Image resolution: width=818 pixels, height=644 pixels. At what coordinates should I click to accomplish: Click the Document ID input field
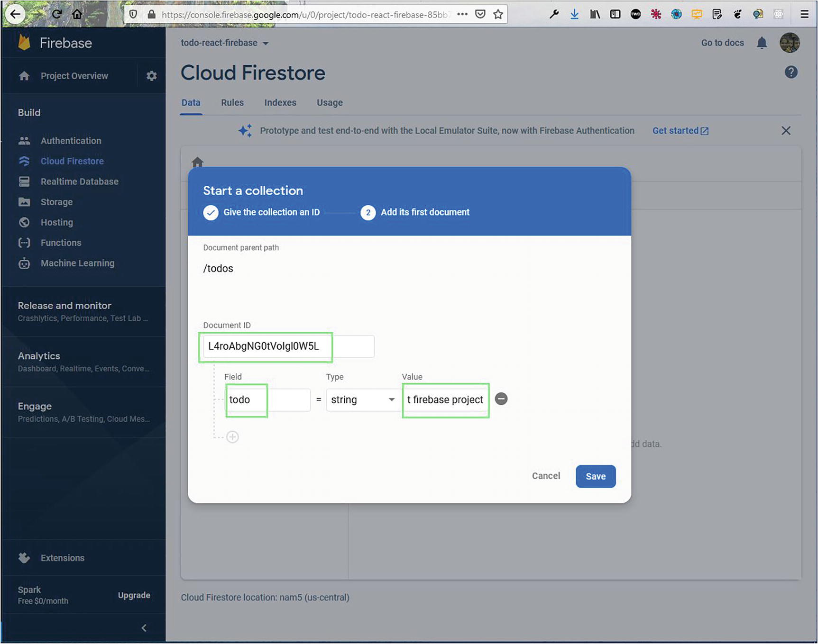pos(288,346)
